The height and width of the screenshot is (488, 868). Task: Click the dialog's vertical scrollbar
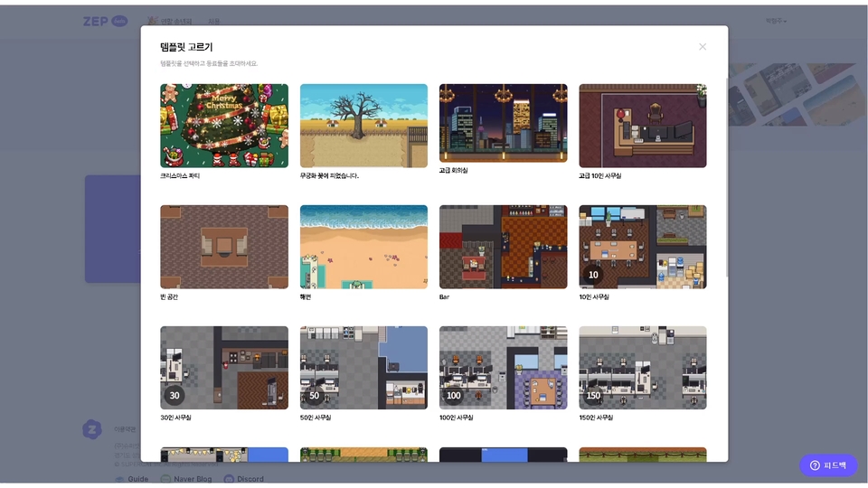click(726, 177)
